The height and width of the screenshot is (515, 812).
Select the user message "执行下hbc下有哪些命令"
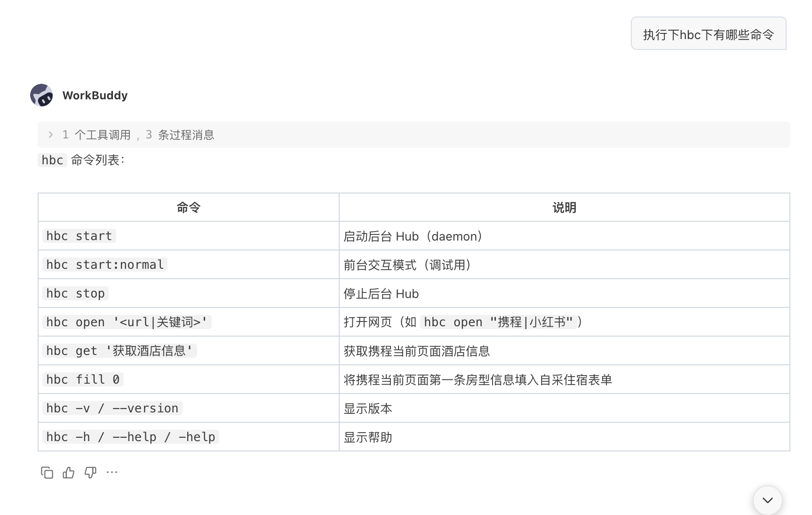point(708,33)
